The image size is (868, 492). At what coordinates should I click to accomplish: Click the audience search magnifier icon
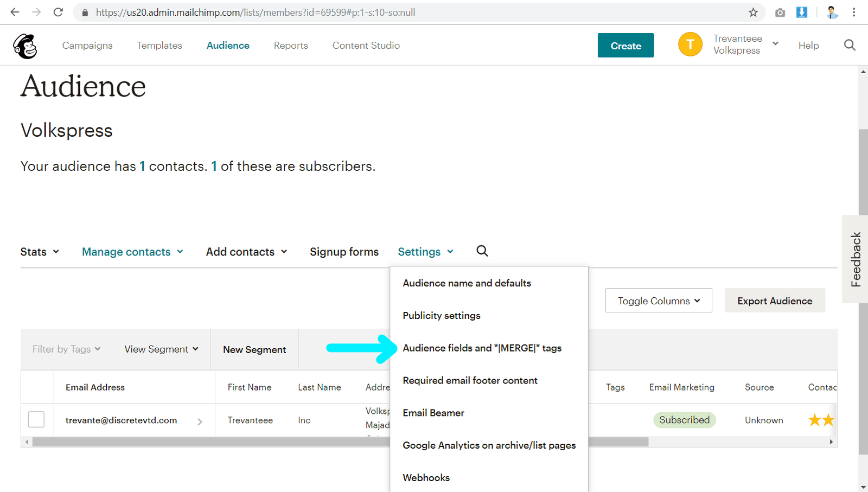(482, 251)
